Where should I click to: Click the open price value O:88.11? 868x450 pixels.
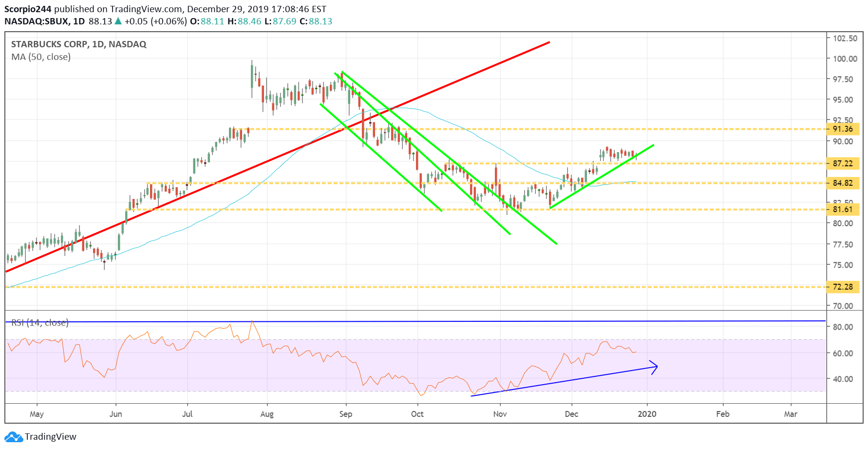207,21
